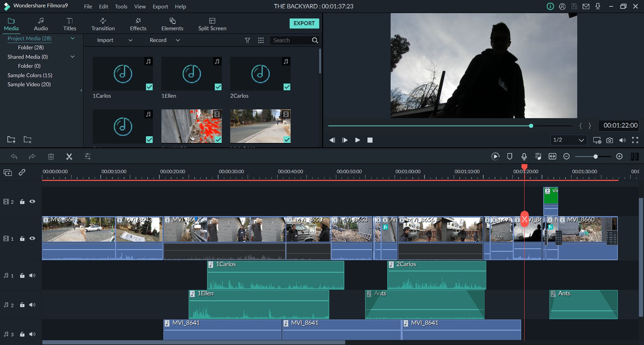This screenshot has width=644, height=345.
Task: Open the Audio tab
Action: pos(41,24)
